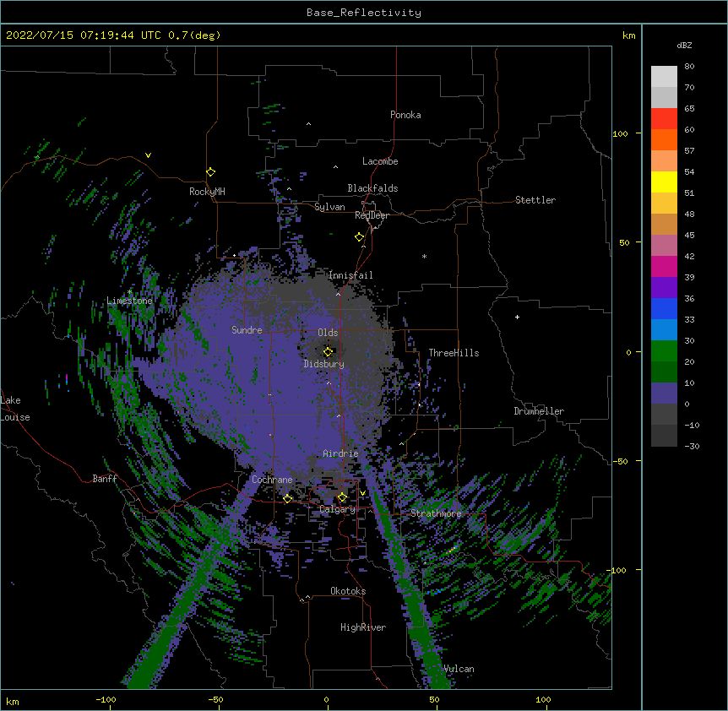Click the yellow diamond marker above Calgary label
The width and height of the screenshot is (728, 711).
click(342, 497)
